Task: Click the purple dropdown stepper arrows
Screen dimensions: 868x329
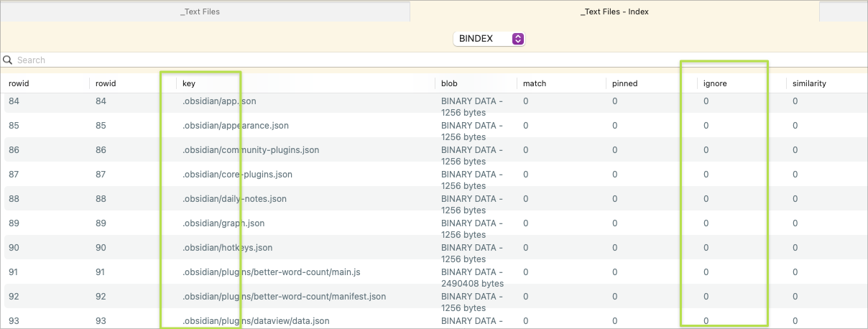Action: click(x=517, y=39)
